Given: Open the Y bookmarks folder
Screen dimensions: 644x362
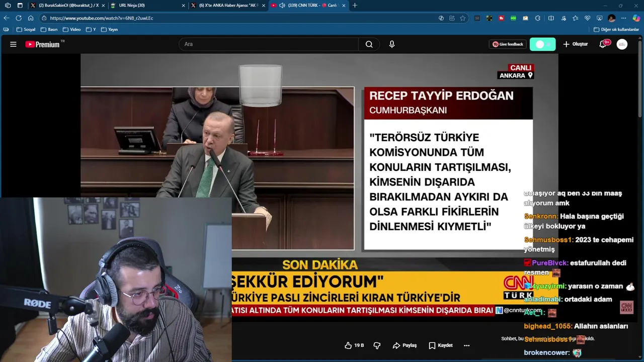Looking at the screenshot, I should pos(91,30).
